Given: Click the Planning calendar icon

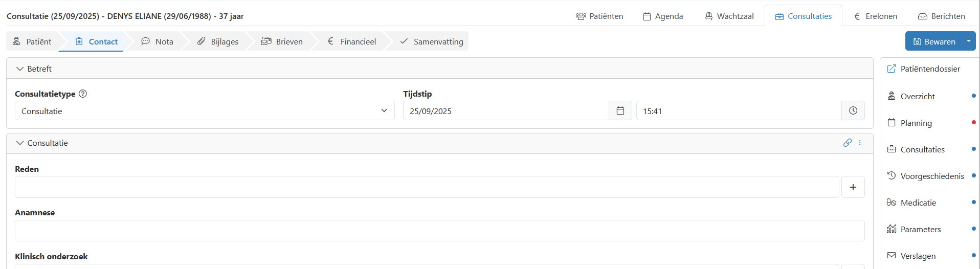Looking at the screenshot, I should pyautogui.click(x=892, y=123).
